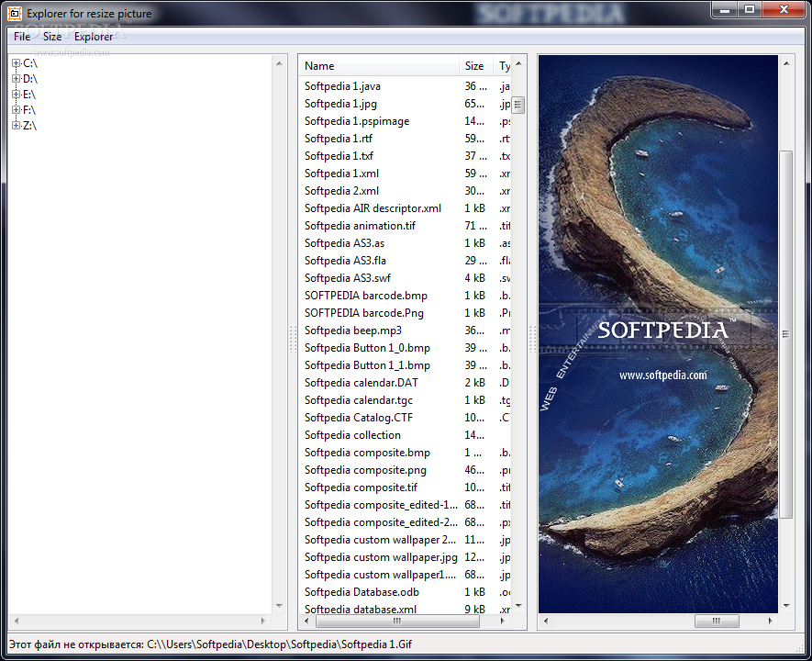Select file Softpedia 1.pspimage

tap(357, 120)
